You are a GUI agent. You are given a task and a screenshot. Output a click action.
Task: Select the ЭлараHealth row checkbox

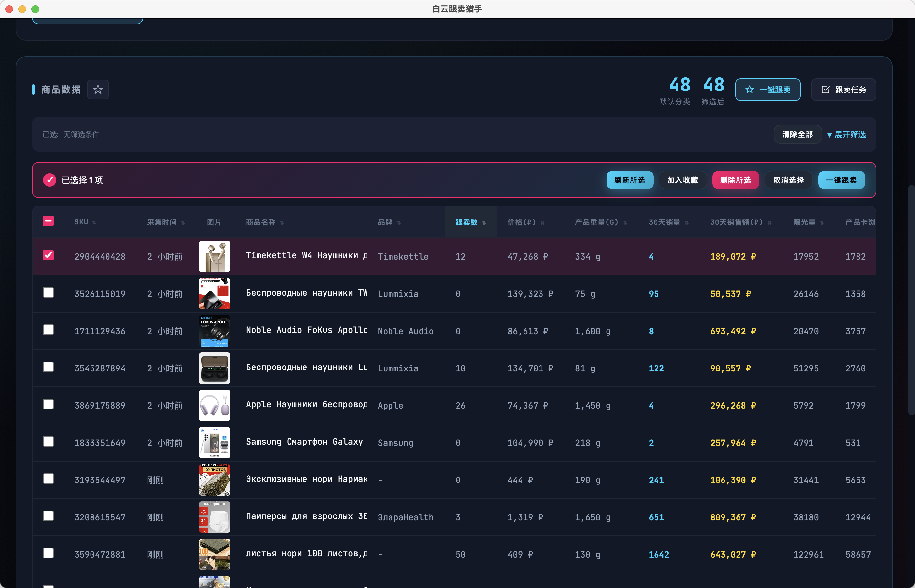pyautogui.click(x=48, y=516)
